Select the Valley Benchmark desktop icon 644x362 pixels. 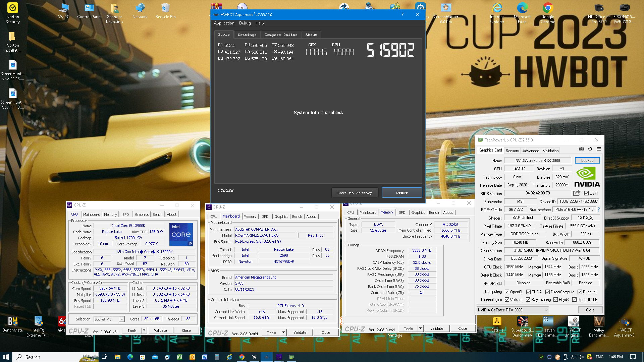599,326
